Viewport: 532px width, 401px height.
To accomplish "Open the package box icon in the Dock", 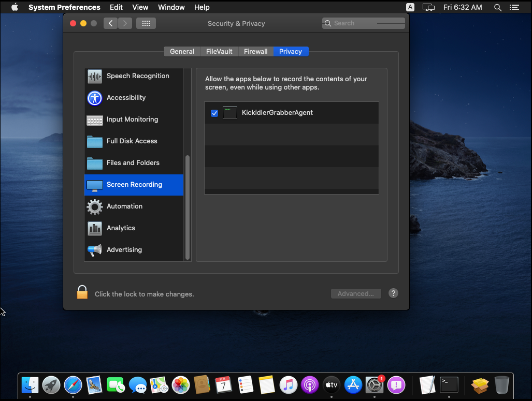I will 480,385.
